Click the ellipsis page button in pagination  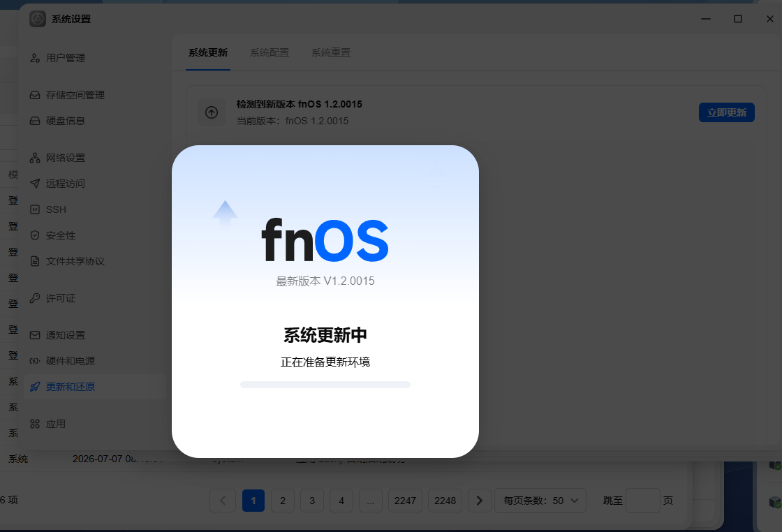point(371,501)
